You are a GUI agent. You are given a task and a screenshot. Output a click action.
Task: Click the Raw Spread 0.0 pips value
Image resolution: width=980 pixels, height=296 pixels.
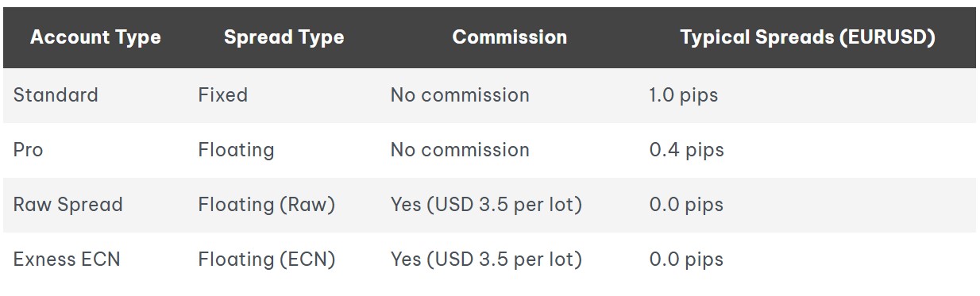pyautogui.click(x=686, y=205)
